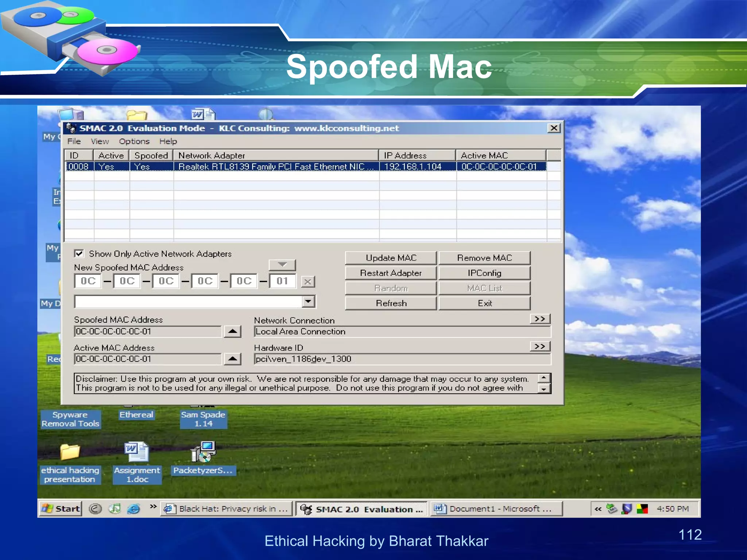Click the Hardware ID >> expander

coord(540,346)
